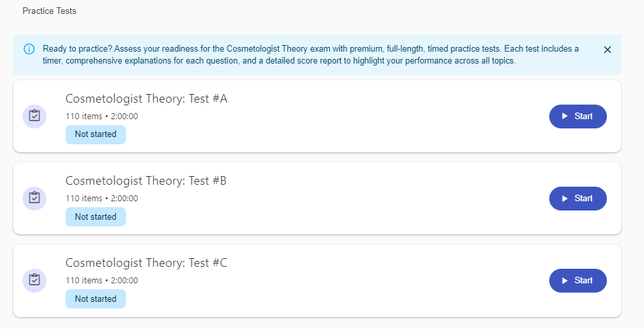Click the banner text about timed practice tests
Viewport: 644px width, 329px height.
click(311, 54)
